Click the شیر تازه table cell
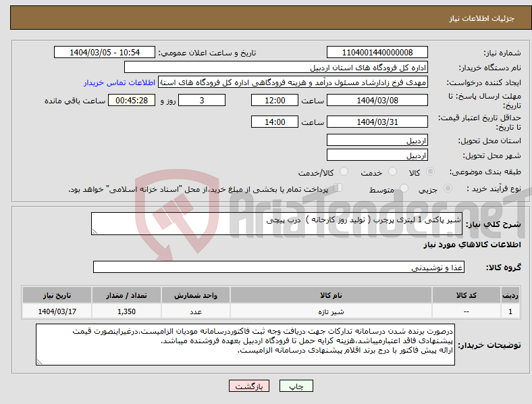The image size is (532, 404). coord(331,311)
